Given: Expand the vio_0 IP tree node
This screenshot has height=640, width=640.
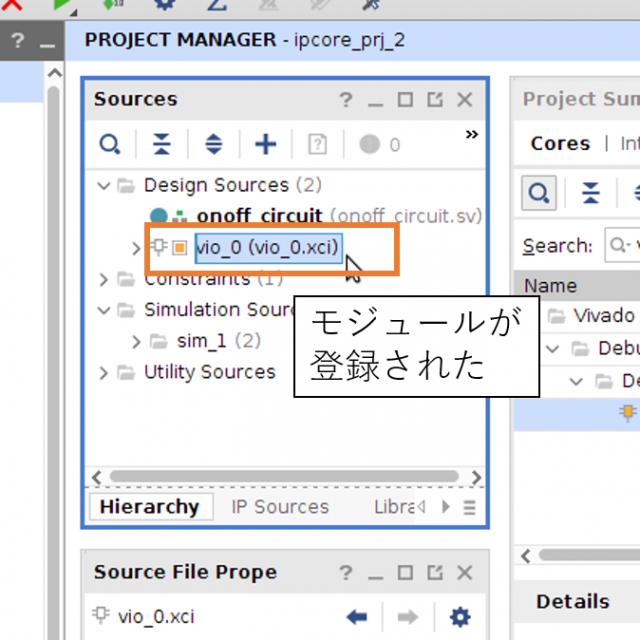Looking at the screenshot, I should tap(137, 248).
